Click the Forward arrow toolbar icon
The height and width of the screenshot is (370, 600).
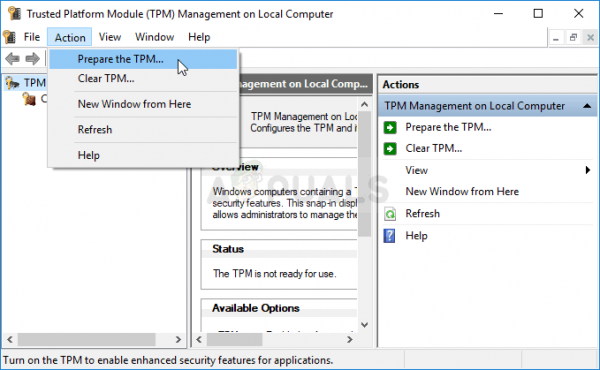[33, 59]
